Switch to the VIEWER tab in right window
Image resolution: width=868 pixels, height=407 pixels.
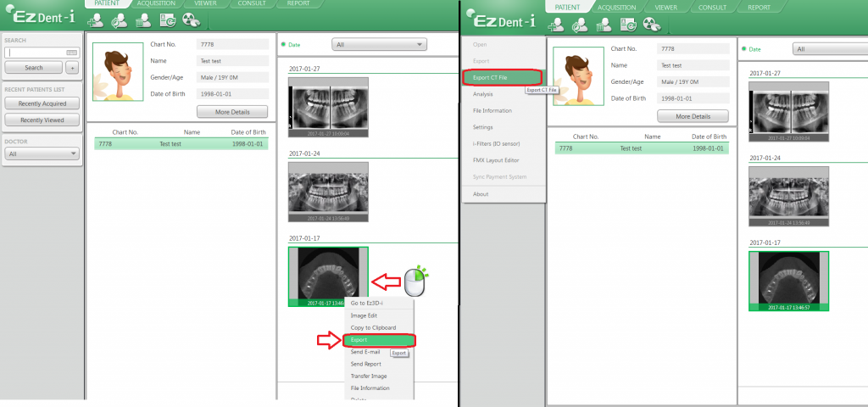click(x=666, y=7)
